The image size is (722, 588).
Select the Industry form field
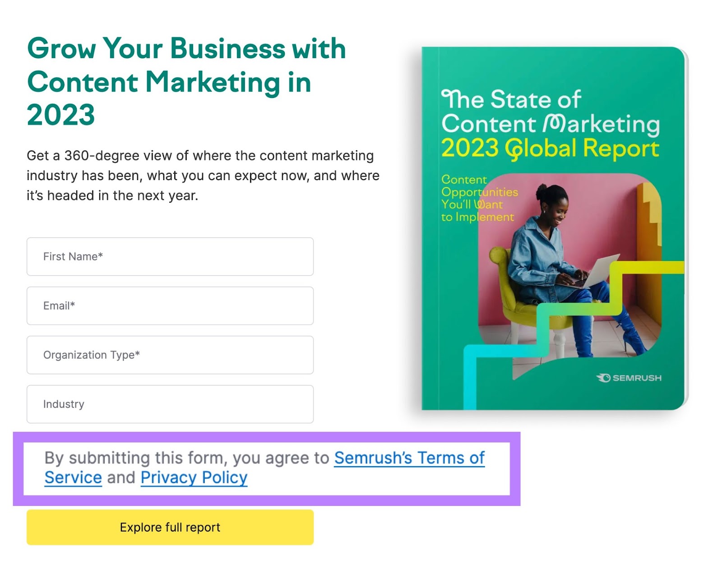coord(170,404)
